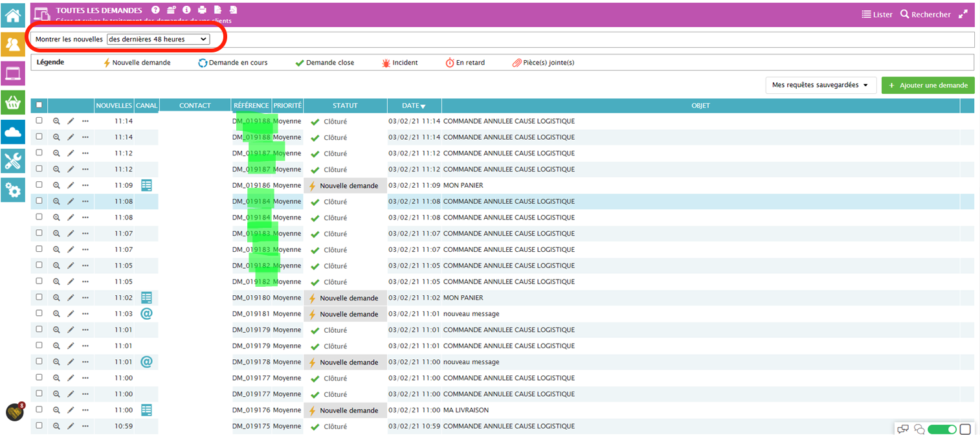The width and height of the screenshot is (980, 435).
Task: Click the orange contacts sidebar icon
Action: click(x=13, y=44)
